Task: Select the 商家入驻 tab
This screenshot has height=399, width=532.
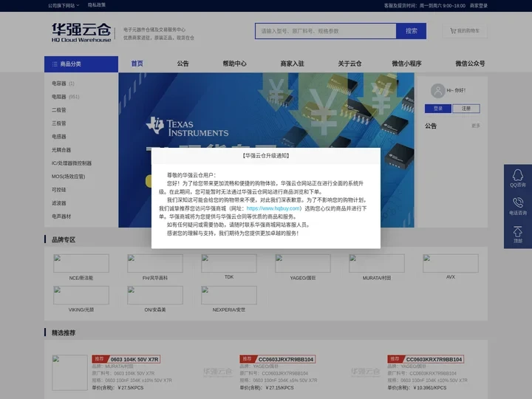Action: (292, 64)
